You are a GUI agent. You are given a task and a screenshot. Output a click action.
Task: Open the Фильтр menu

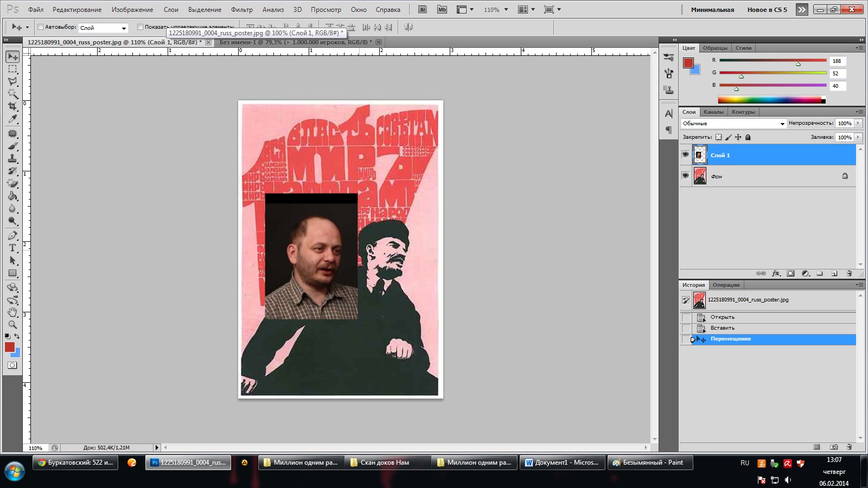point(241,10)
